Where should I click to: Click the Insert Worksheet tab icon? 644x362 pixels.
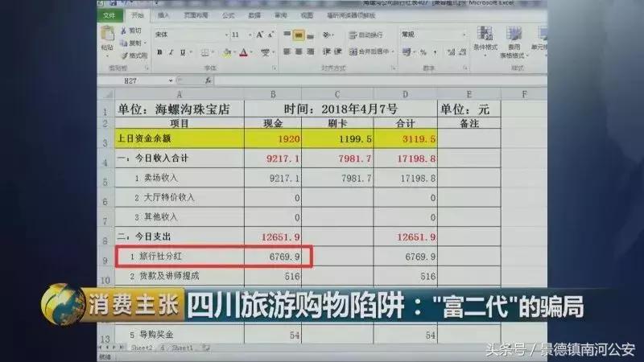[x=206, y=348]
